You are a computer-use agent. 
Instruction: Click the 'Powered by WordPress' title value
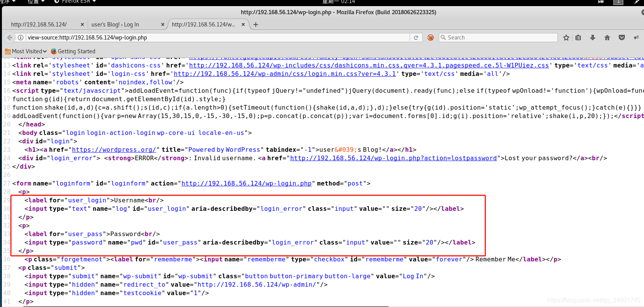pyautogui.click(x=224, y=150)
